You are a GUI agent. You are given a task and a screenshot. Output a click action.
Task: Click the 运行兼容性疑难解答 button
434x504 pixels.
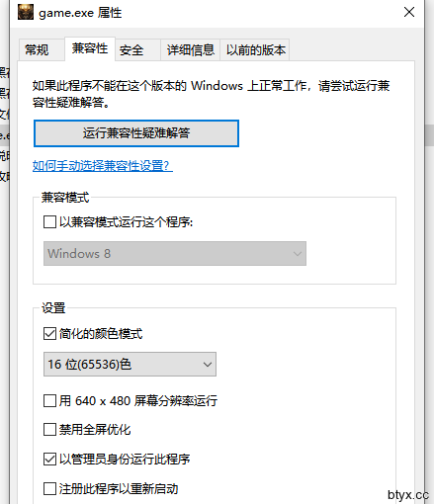tap(136, 133)
